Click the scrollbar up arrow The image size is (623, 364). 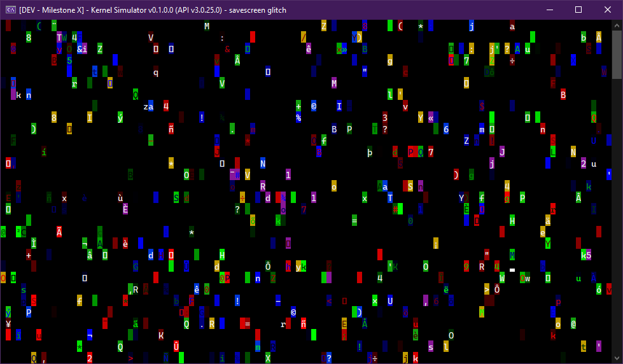(x=617, y=25)
